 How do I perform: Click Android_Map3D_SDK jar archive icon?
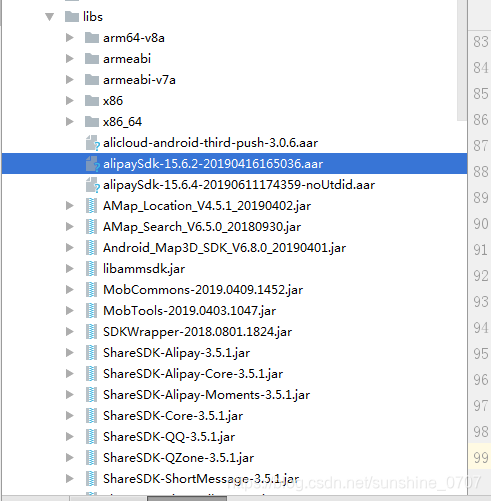click(x=91, y=248)
